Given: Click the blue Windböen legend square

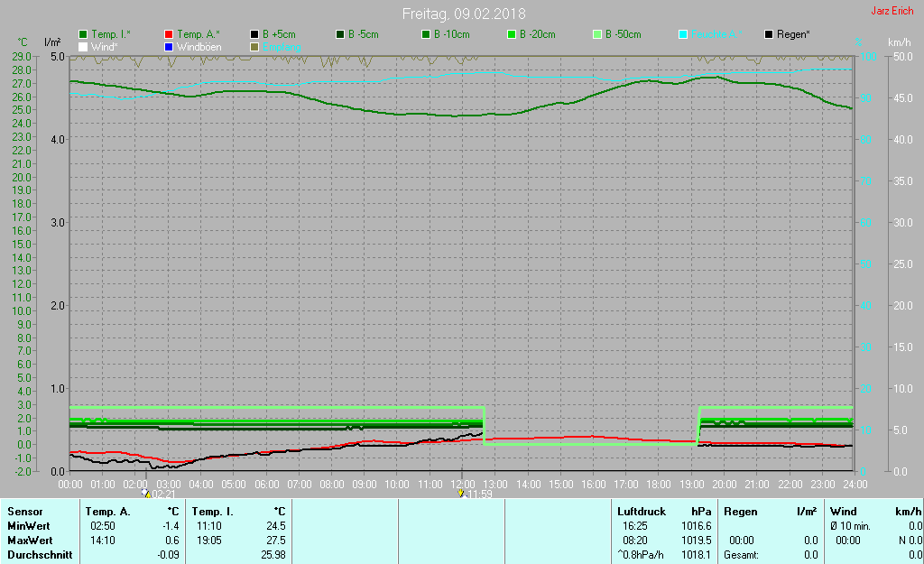Looking at the screenshot, I should 169,46.
